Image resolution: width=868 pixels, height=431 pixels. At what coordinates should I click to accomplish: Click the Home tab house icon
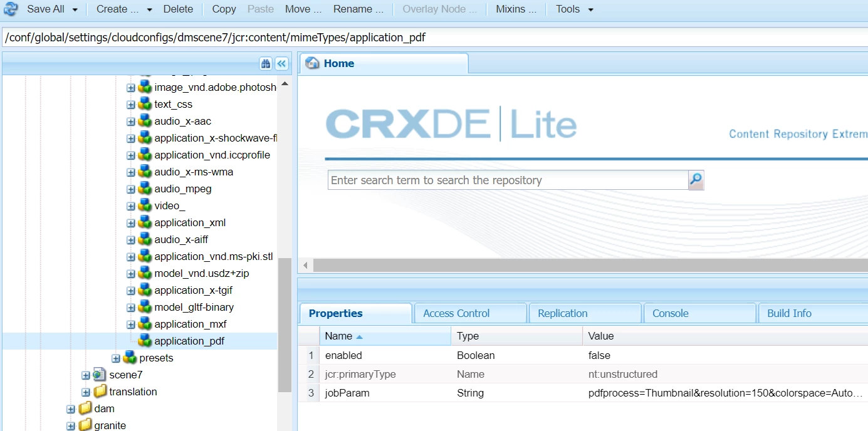pyautogui.click(x=312, y=63)
